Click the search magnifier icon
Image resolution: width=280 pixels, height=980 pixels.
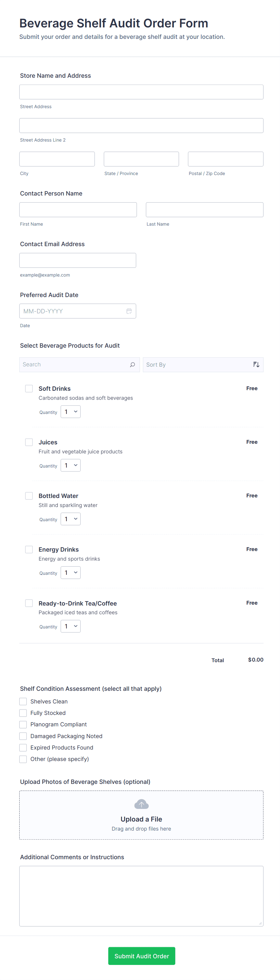pos(132,365)
